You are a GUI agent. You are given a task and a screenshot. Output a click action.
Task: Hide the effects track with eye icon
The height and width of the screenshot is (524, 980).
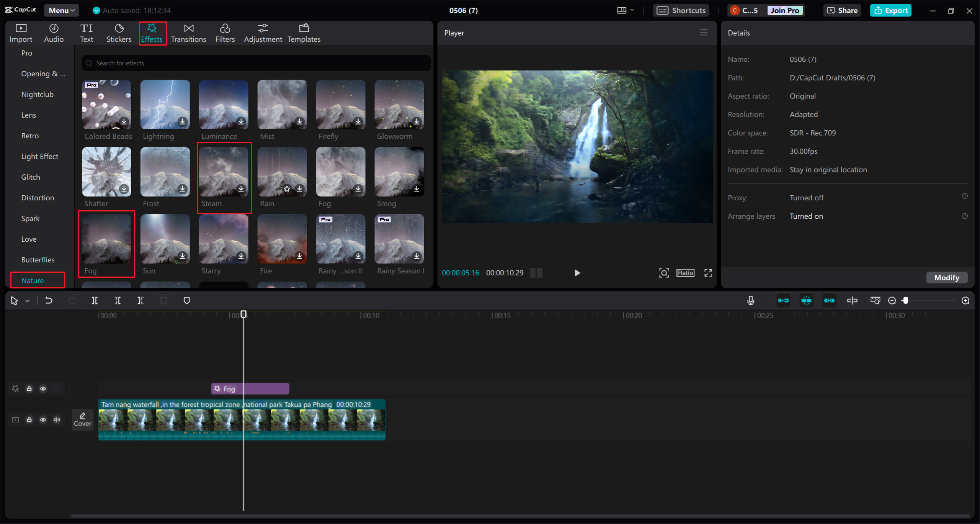(x=43, y=389)
